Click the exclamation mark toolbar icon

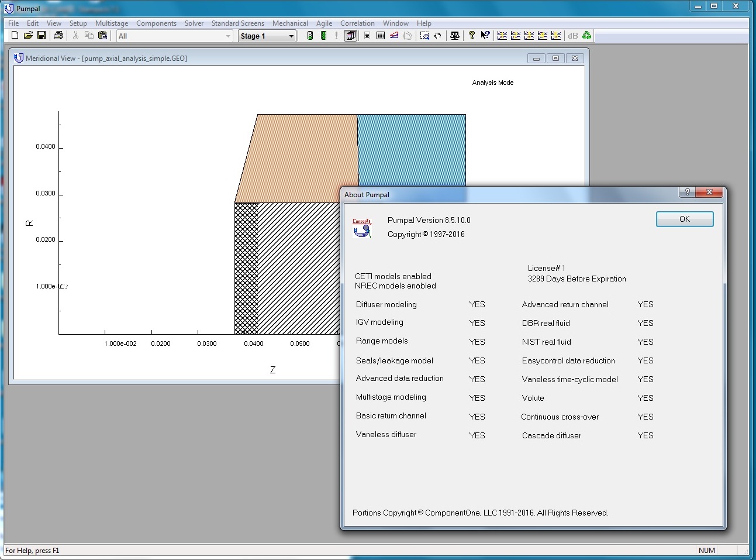337,36
